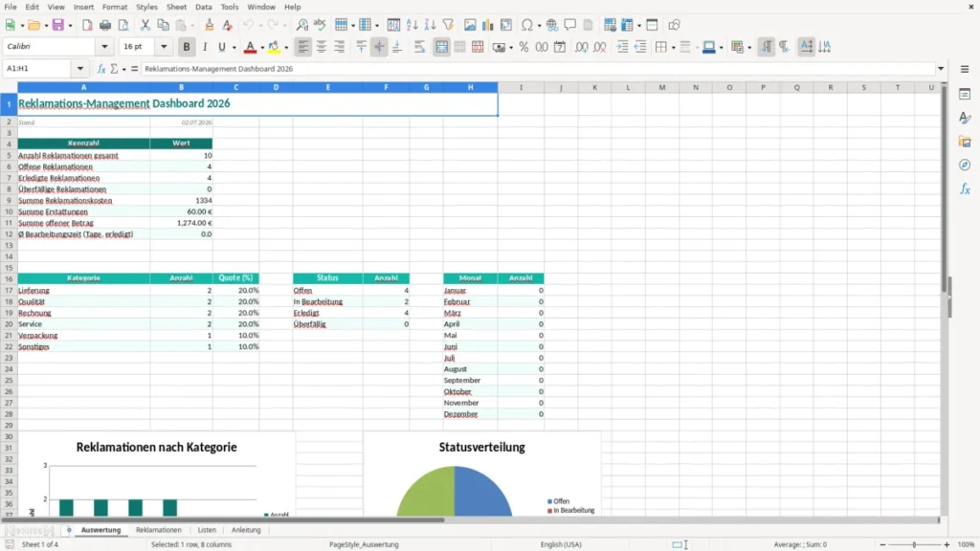
Task: Open the Font Color dropdown arrow
Action: (x=262, y=48)
